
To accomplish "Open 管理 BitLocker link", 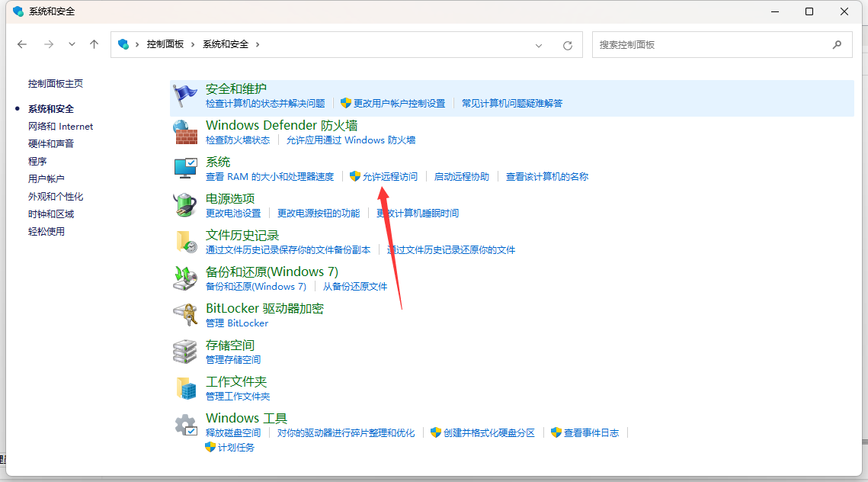I will click(x=237, y=323).
